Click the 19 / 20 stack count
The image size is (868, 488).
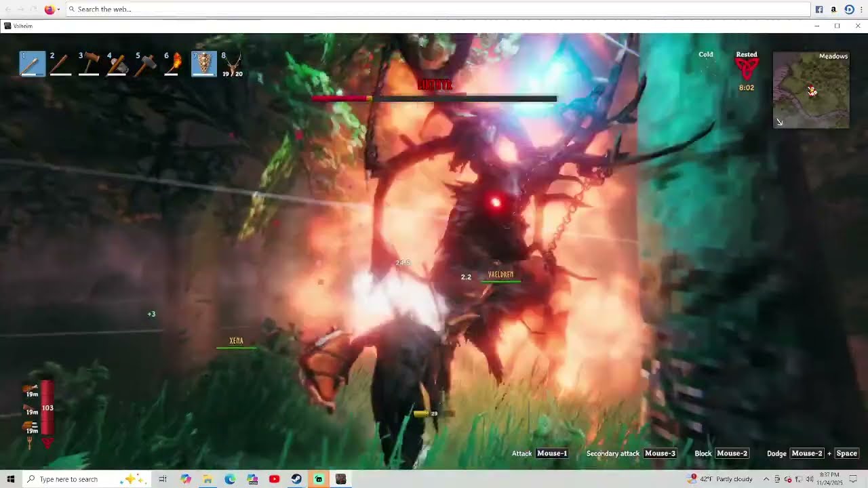tap(233, 74)
